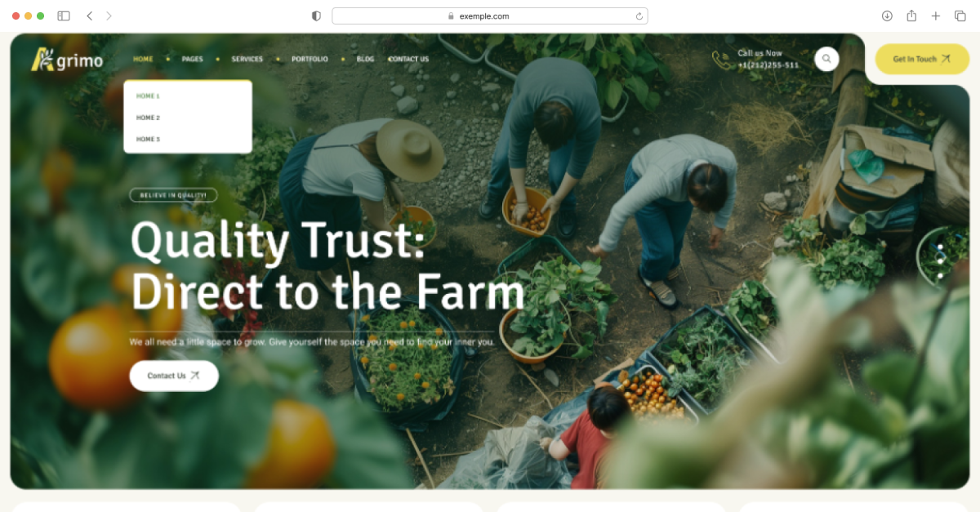Click the Get In Touch button
980x512 pixels.
(x=922, y=59)
